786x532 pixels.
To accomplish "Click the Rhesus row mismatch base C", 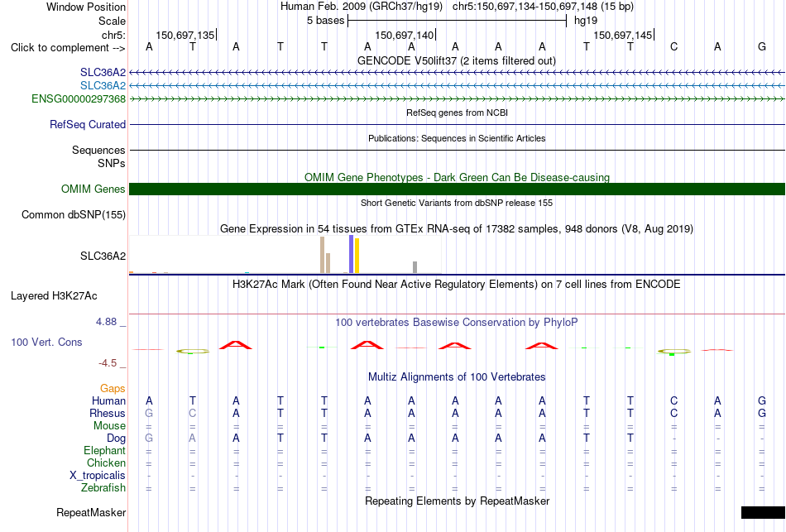I will (x=193, y=414).
